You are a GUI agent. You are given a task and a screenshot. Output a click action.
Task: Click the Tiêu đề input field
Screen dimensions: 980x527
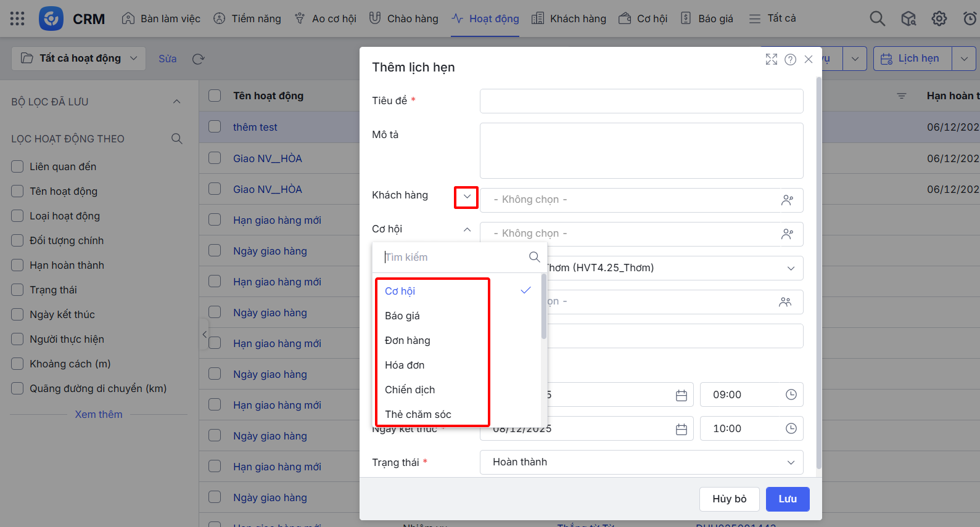pyautogui.click(x=641, y=101)
